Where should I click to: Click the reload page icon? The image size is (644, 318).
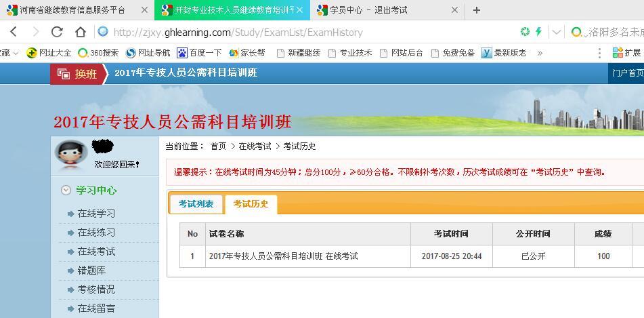pyautogui.click(x=57, y=32)
